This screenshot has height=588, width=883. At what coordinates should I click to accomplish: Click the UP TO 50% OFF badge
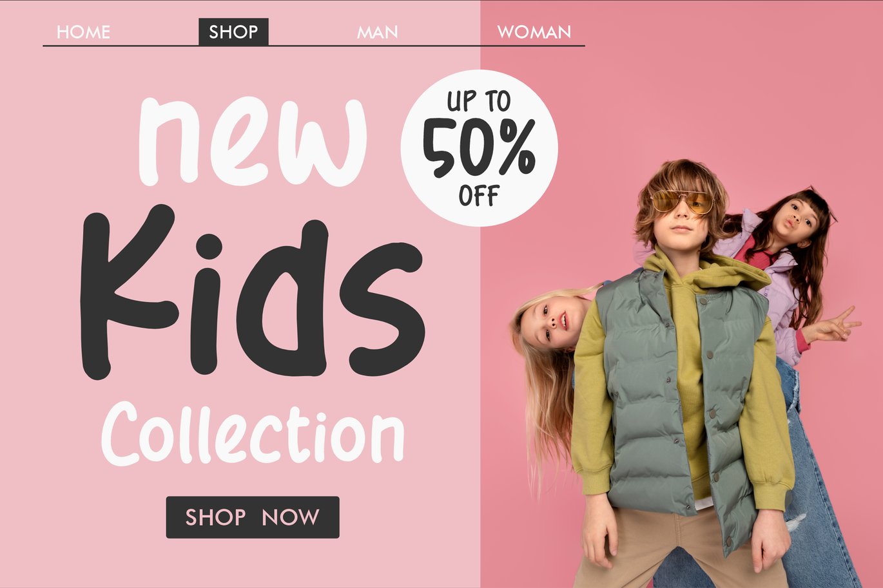click(480, 148)
